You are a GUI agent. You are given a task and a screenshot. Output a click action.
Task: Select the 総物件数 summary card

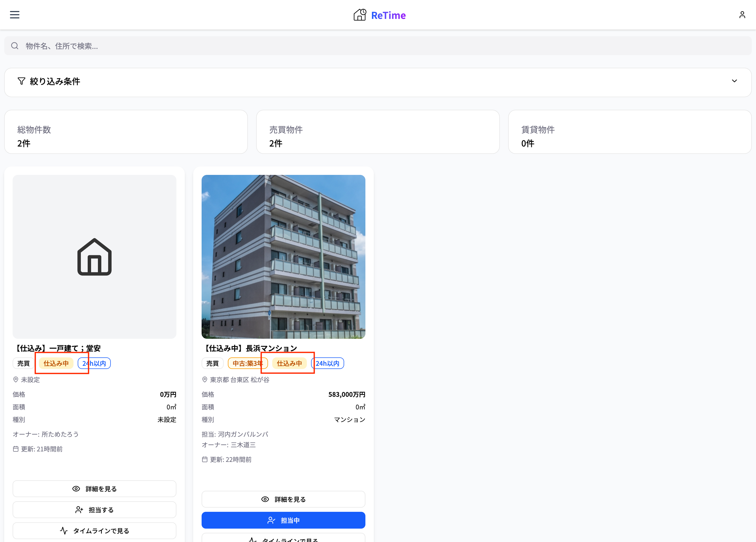[x=126, y=132]
